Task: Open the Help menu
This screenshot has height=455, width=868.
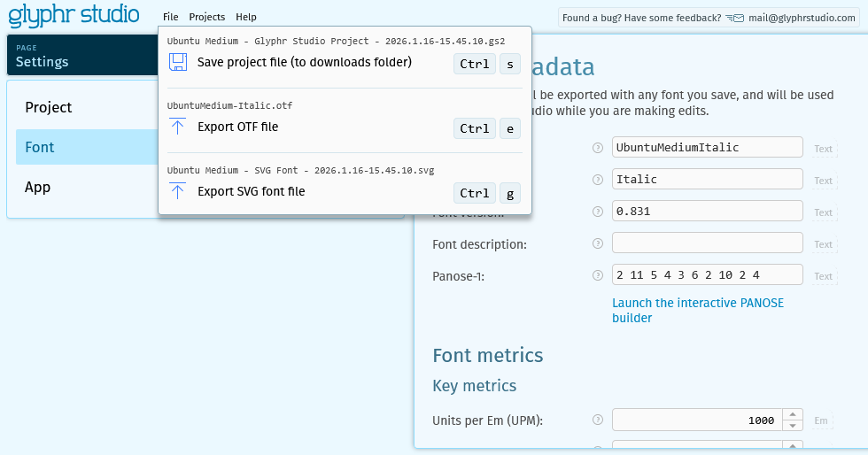Action: pos(246,17)
